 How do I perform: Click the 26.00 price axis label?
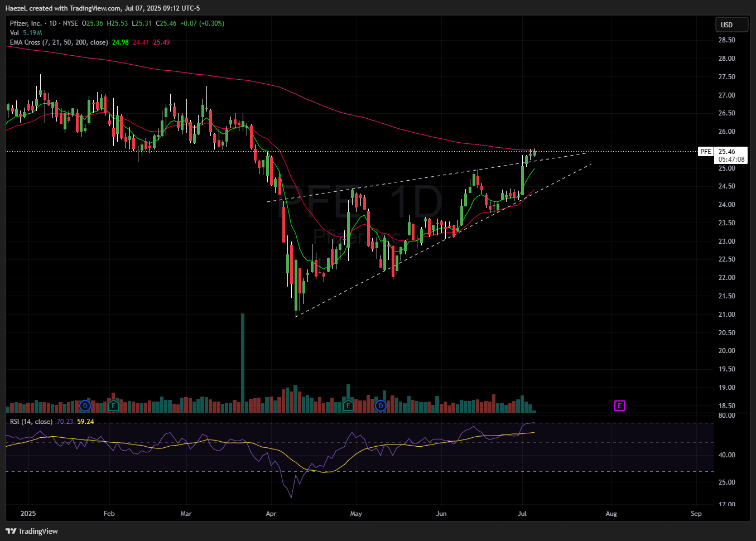click(726, 132)
